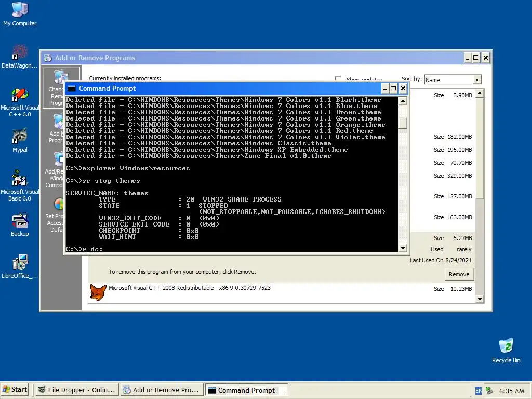
Task: Click the 'Zune Final v1.0.theme' deleted line
Action: [x=198, y=156]
